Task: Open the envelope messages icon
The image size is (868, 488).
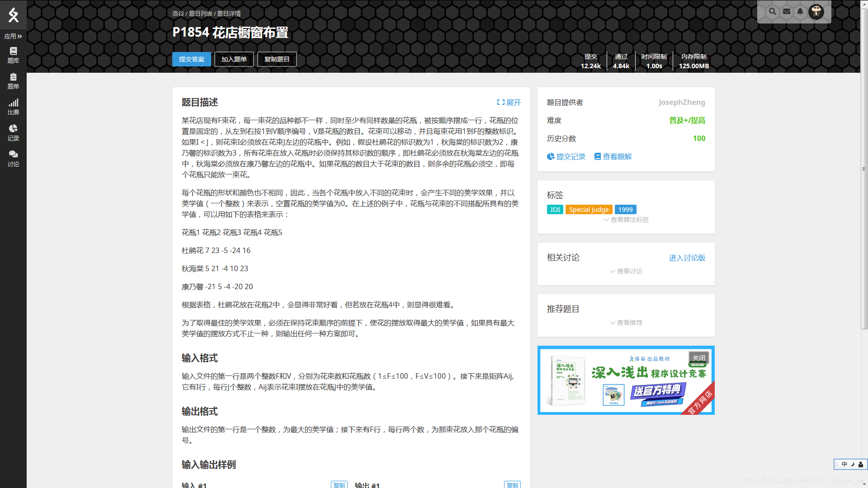Action: tap(786, 11)
